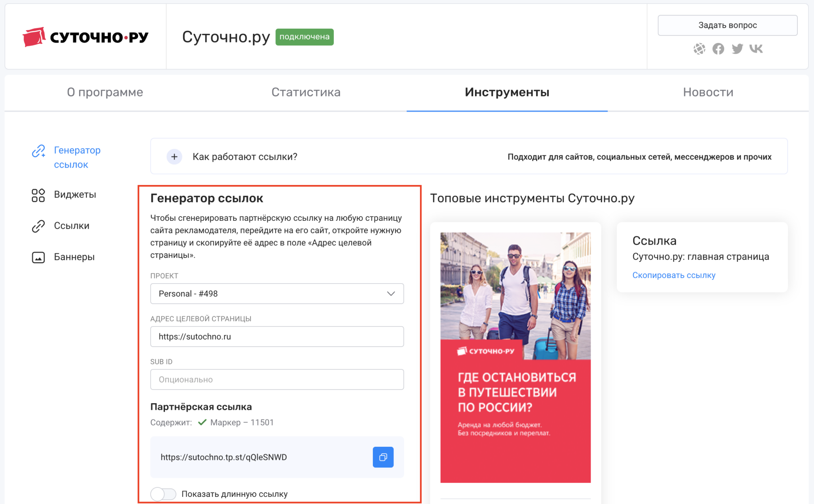Click the Ссылки chain icon
814x504 pixels.
(x=39, y=226)
